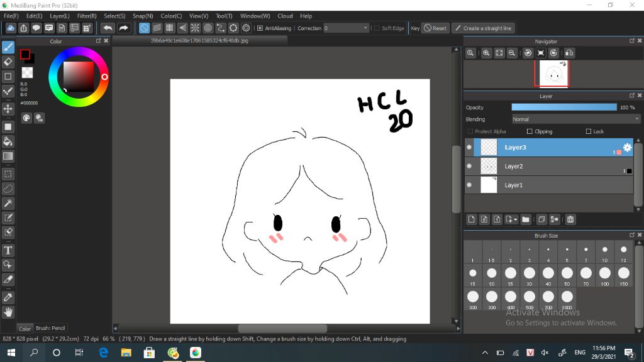Enable circle snap icon
The width and height of the screenshot is (644, 362).
click(208, 28)
